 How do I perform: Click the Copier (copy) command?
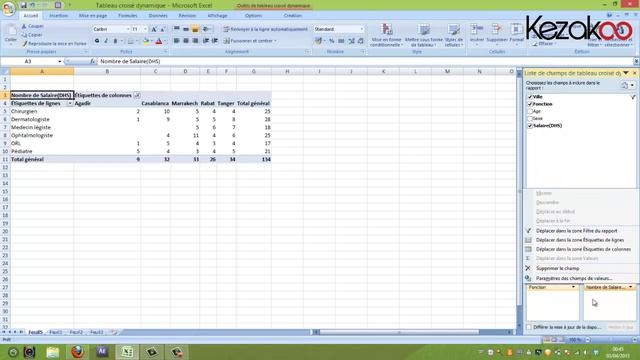click(32, 35)
